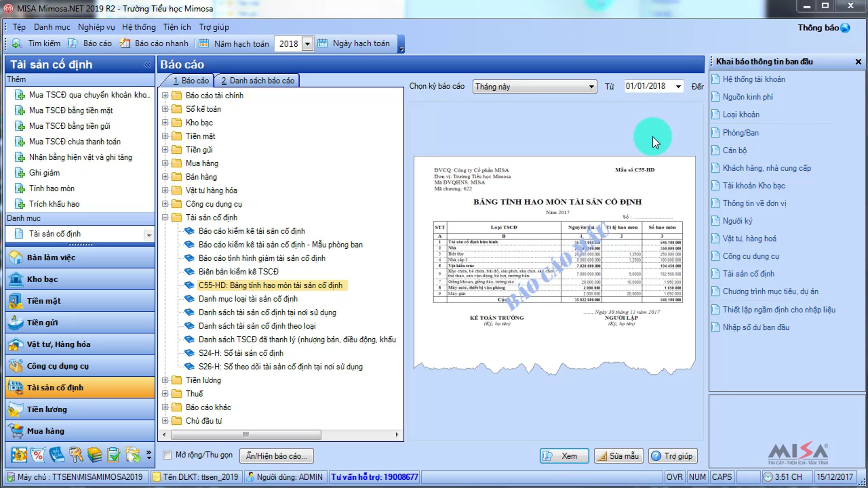The width and height of the screenshot is (868, 488).
Task: Open Bàn làm việc module icon
Action: coord(16,257)
